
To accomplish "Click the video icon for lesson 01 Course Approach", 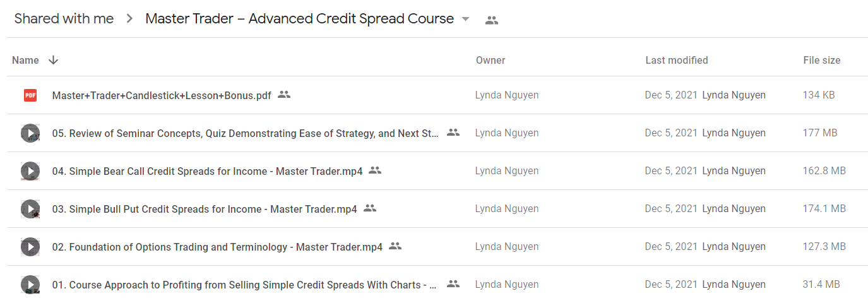I will [30, 285].
